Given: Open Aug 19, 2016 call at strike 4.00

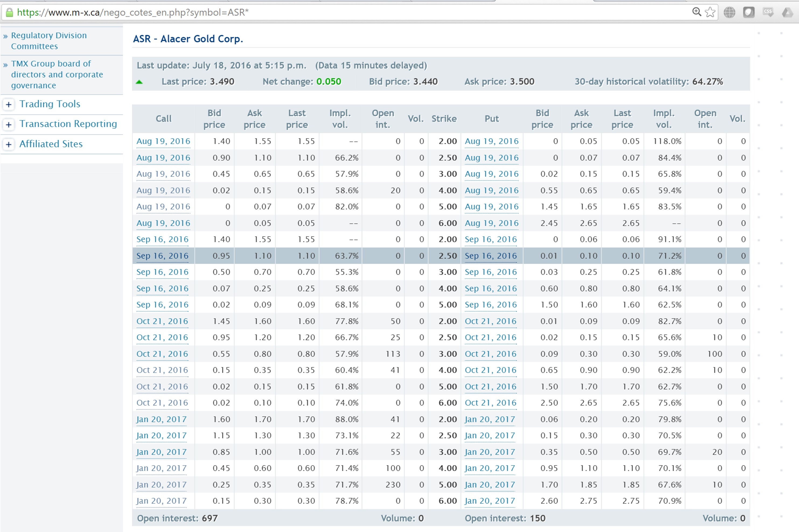Looking at the screenshot, I should pyautogui.click(x=163, y=190).
